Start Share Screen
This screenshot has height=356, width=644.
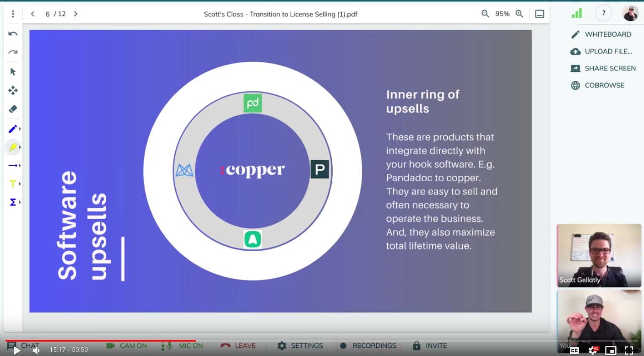tap(603, 68)
